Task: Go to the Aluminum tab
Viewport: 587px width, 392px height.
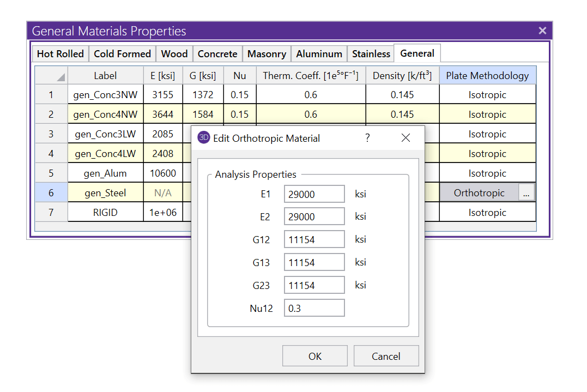Action: tap(319, 54)
